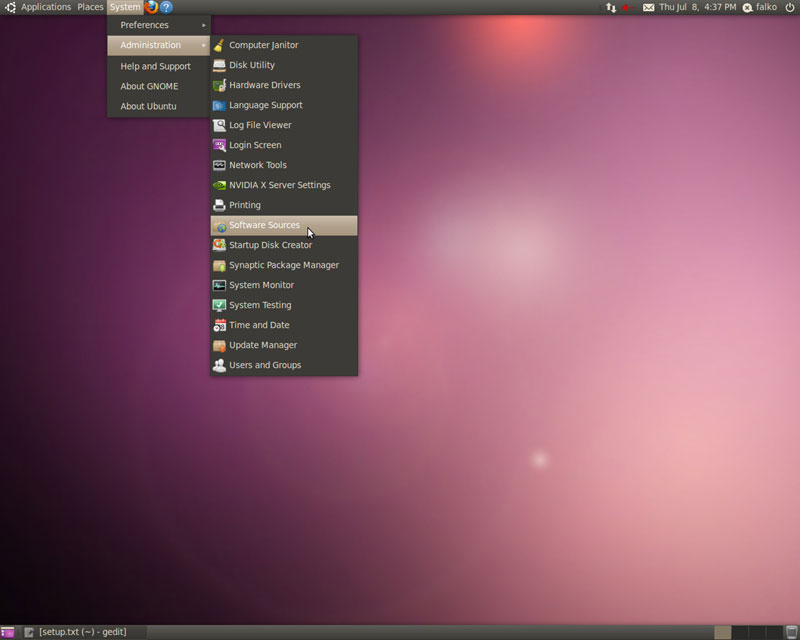Click the Synaptic Package Manager box icon
Screen dimensions: 800x640
(219, 265)
